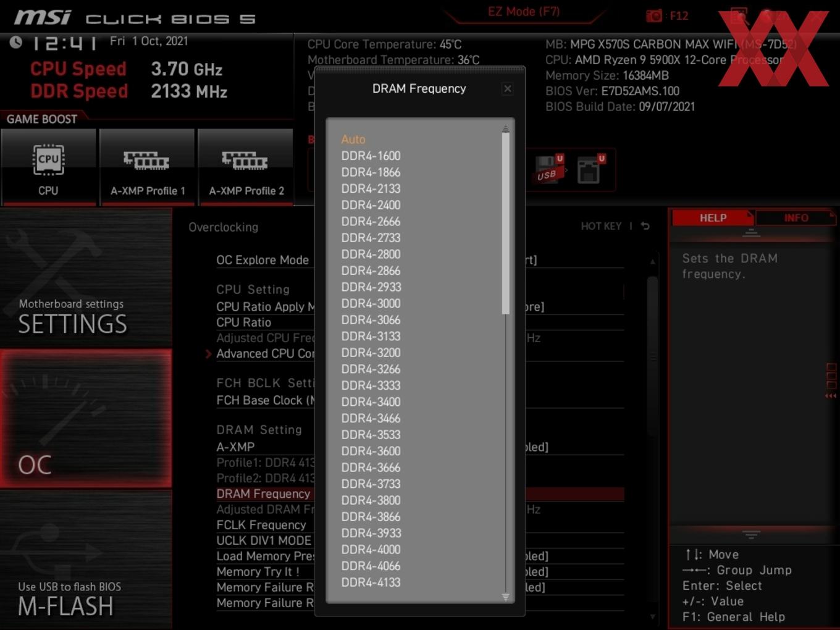
Task: Enable A-XMP Profile 1
Action: tap(147, 167)
